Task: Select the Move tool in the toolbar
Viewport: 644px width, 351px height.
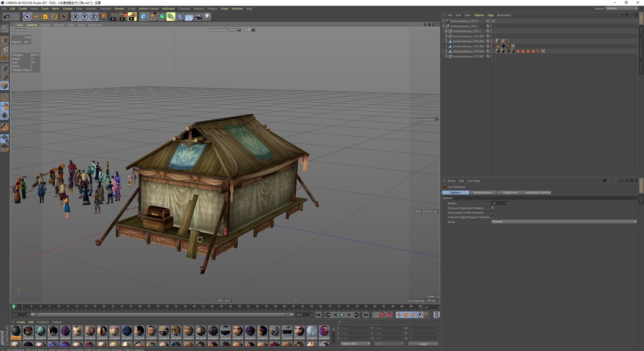Action: (36, 17)
